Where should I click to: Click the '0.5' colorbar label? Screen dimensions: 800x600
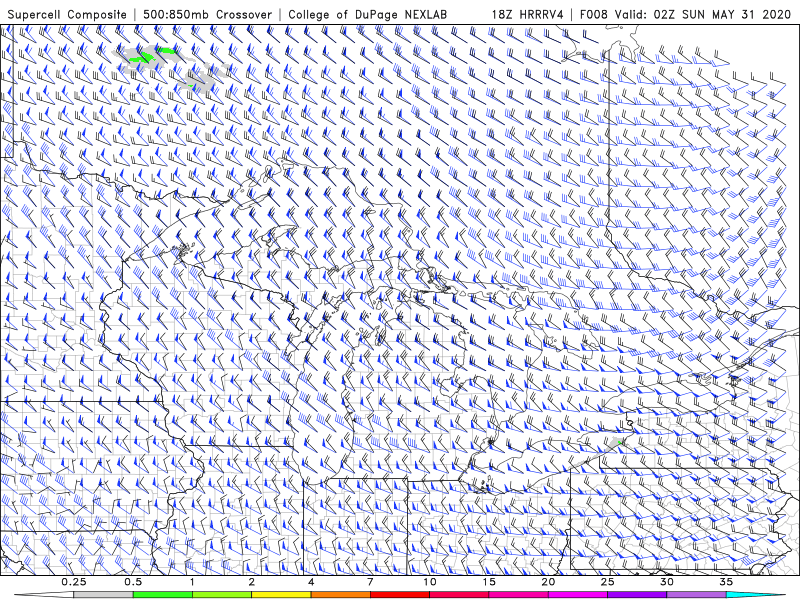[x=133, y=582]
